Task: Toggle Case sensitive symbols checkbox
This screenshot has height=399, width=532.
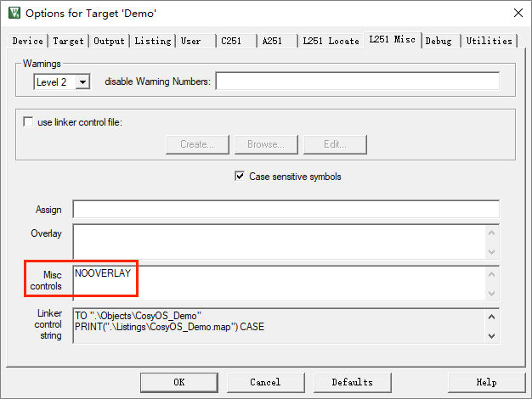Action: [240, 177]
